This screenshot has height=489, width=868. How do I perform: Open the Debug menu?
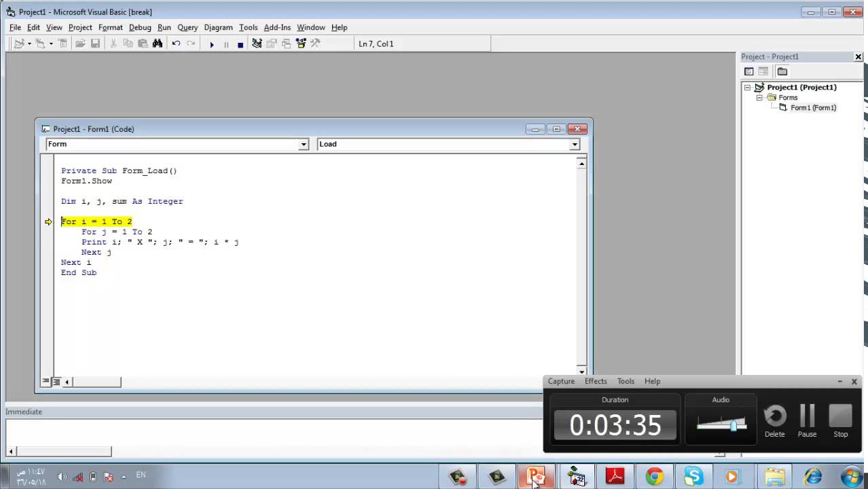[x=140, y=27]
